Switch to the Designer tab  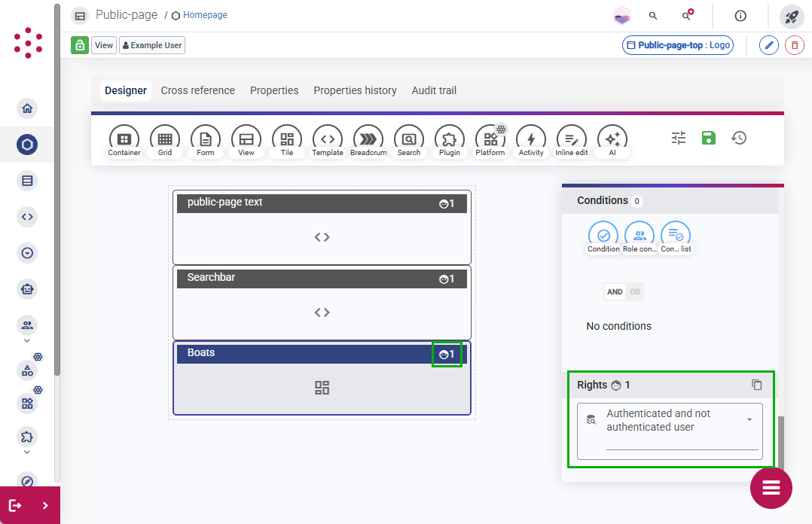(x=126, y=90)
